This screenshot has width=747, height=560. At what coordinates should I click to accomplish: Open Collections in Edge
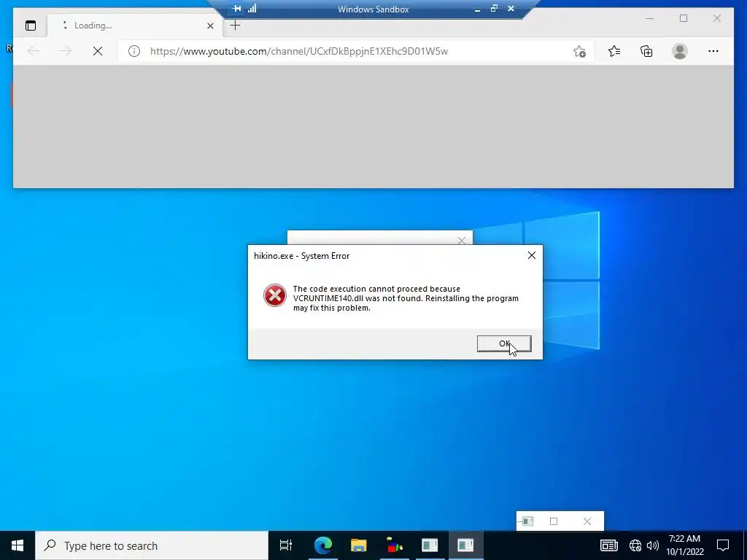click(646, 51)
